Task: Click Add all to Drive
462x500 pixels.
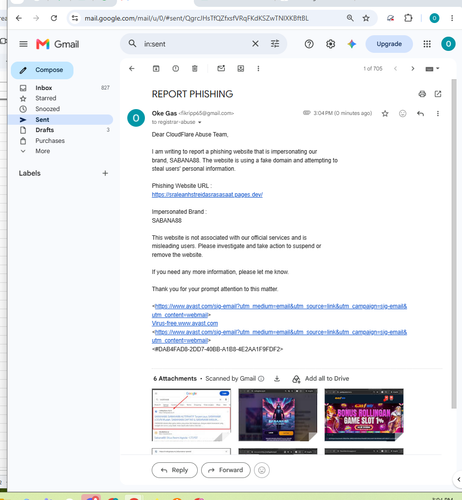Action: coord(321,379)
